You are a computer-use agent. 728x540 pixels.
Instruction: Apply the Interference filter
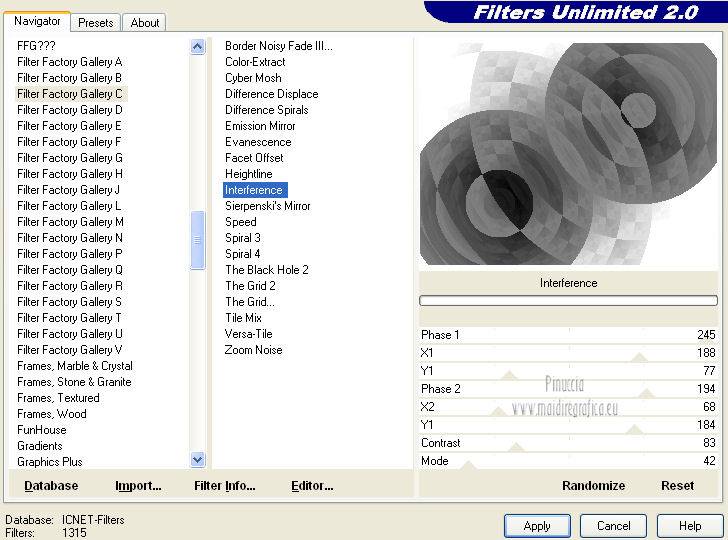[x=537, y=526]
